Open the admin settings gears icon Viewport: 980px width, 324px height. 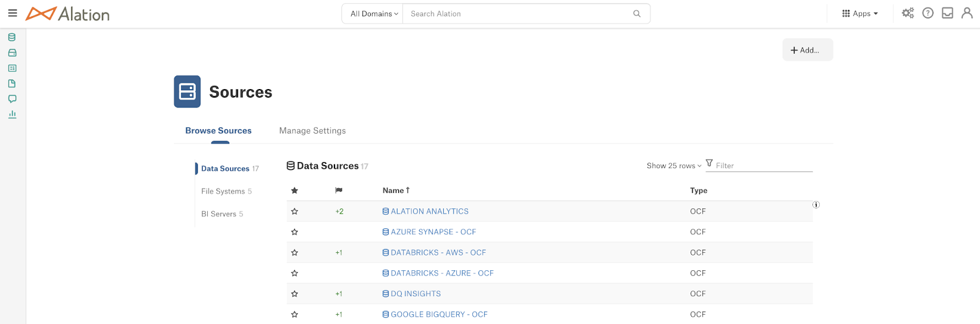coord(908,13)
